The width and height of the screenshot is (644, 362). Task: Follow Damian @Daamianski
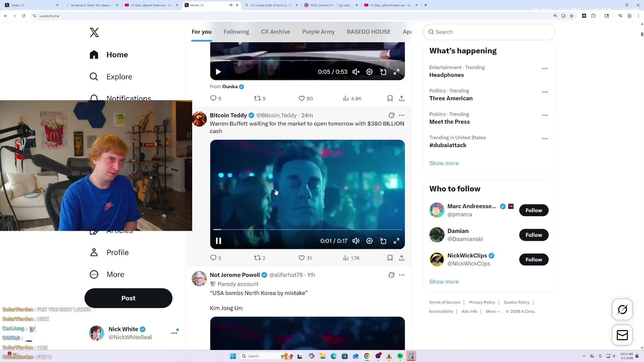(534, 235)
